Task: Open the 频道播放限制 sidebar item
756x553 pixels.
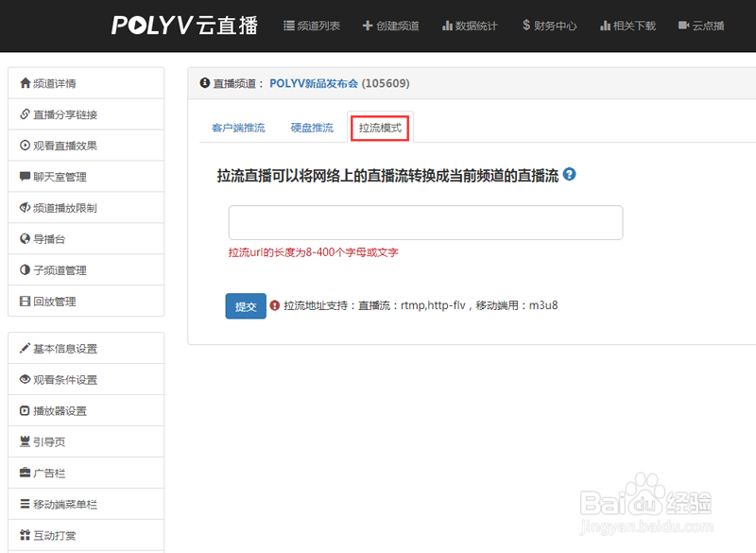Action: coord(86,208)
